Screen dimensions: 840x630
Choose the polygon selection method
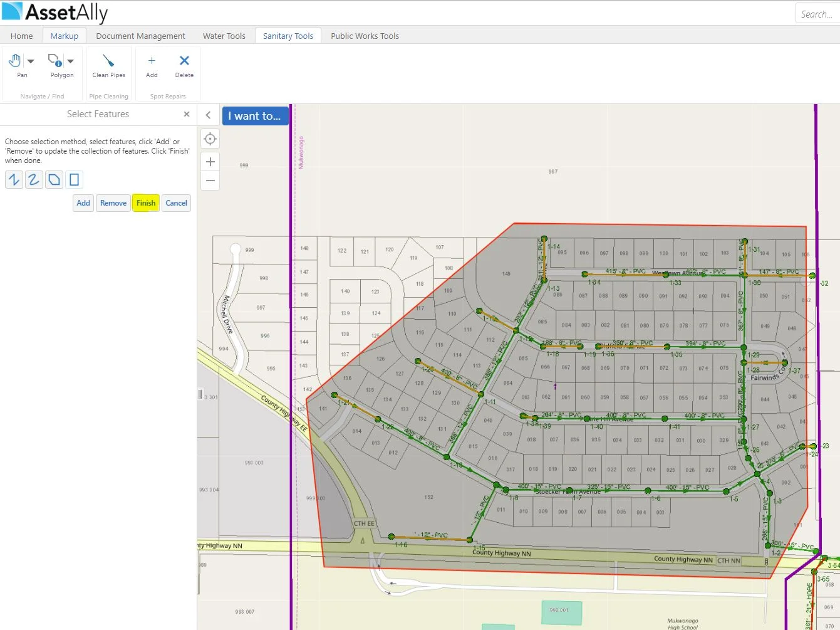point(54,179)
